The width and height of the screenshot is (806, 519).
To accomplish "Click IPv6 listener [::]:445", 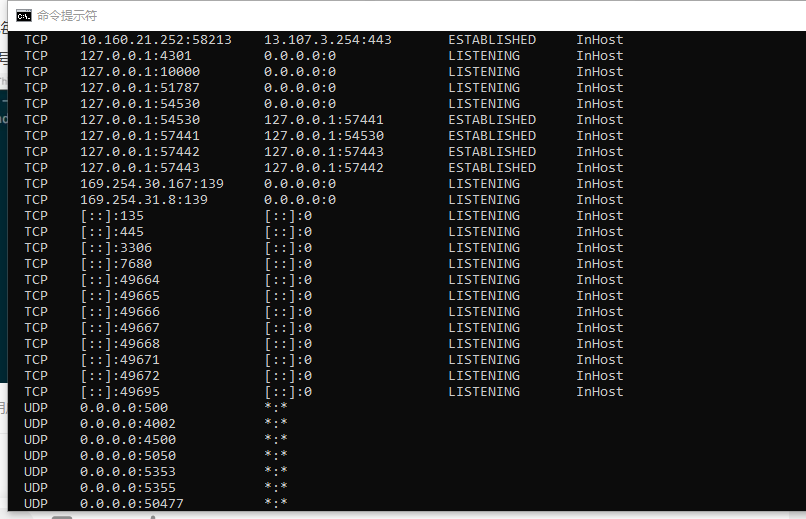I will tap(112, 232).
